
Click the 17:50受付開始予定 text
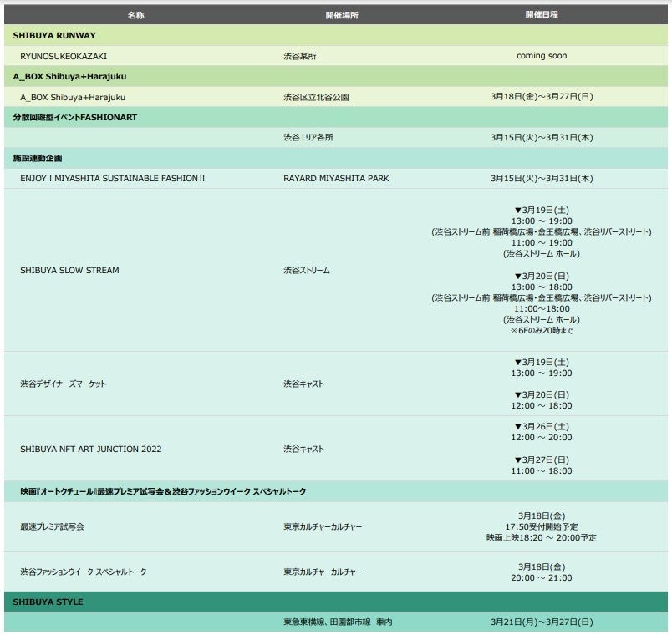542,527
